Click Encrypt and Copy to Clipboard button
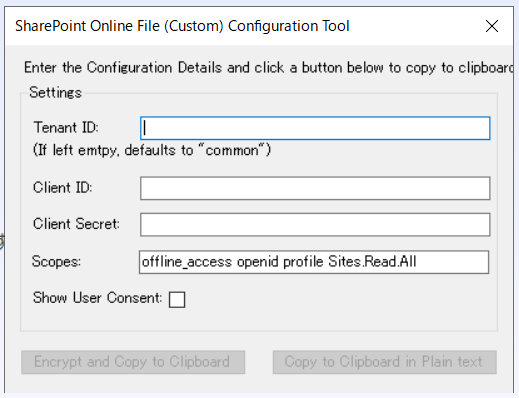The height and width of the screenshot is (398, 519). (x=133, y=362)
